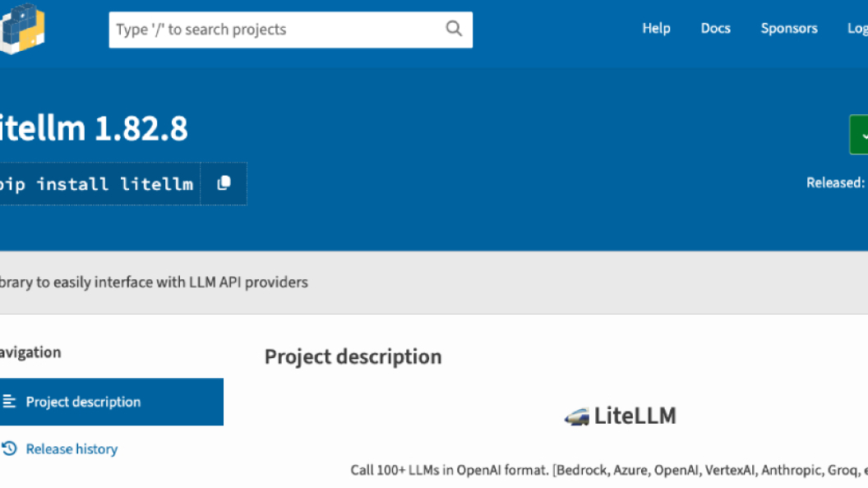Select the Project description sidebar tab
Viewport: 868px width, 488px height.
[x=83, y=402]
